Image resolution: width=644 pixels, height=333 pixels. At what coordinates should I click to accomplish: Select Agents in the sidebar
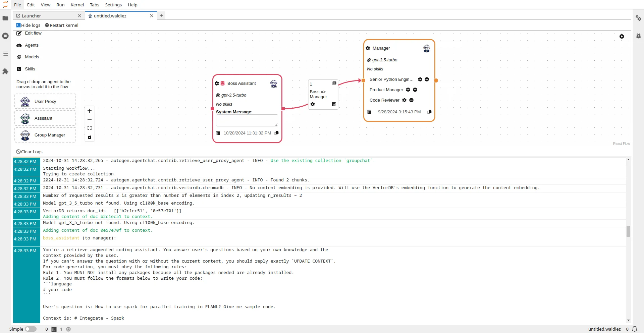[28, 45]
